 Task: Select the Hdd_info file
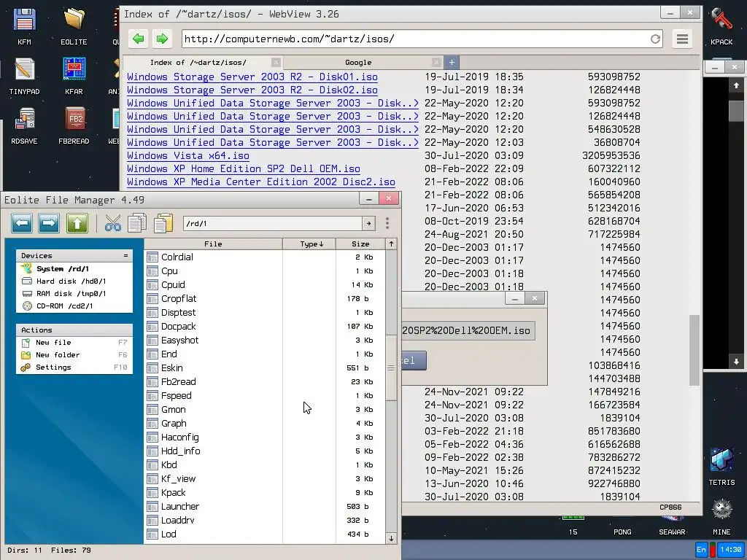(x=264, y=451)
